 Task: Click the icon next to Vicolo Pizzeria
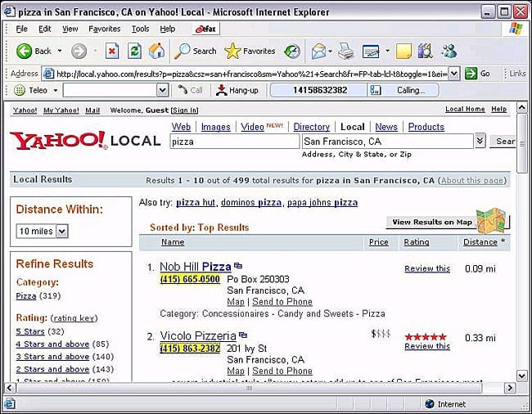[x=242, y=335]
